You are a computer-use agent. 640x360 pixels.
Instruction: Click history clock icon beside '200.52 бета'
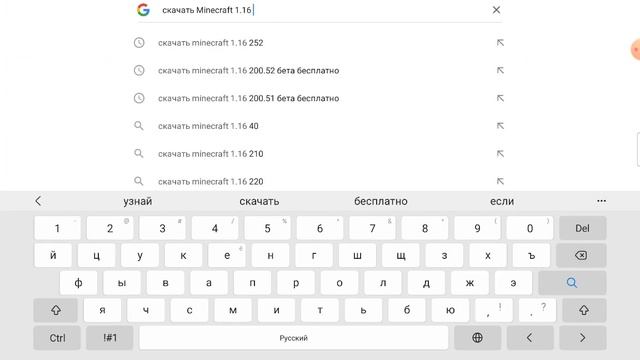click(x=139, y=70)
